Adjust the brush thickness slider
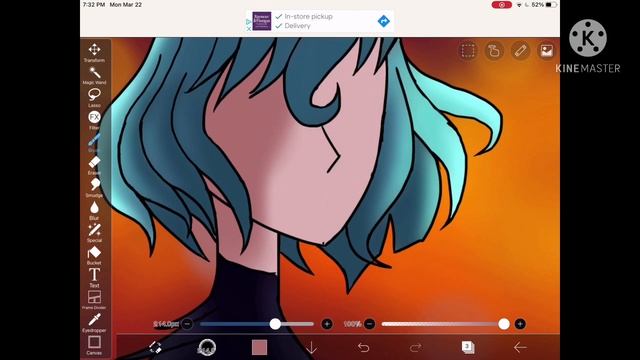The height and width of the screenshot is (360, 640). [x=257, y=324]
